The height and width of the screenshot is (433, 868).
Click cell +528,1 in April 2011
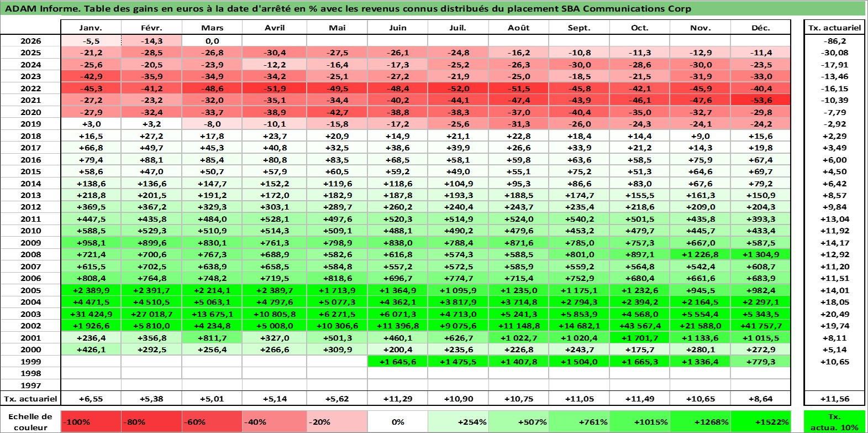275,219
